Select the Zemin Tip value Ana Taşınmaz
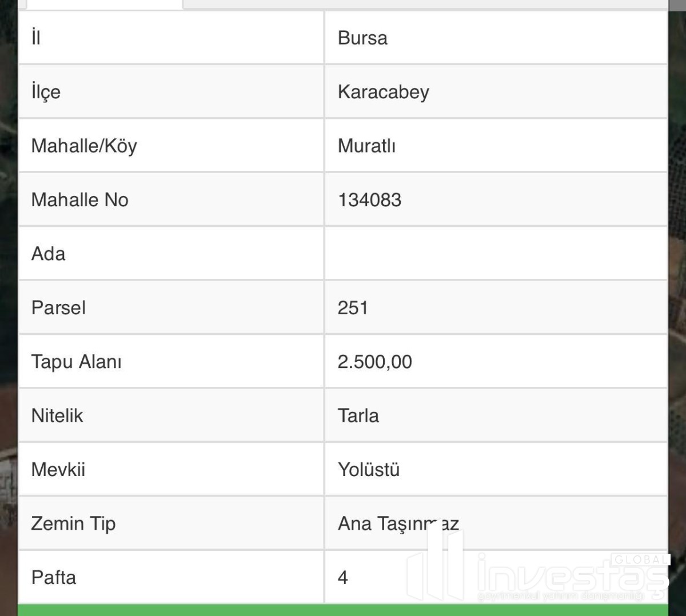 coord(398,523)
